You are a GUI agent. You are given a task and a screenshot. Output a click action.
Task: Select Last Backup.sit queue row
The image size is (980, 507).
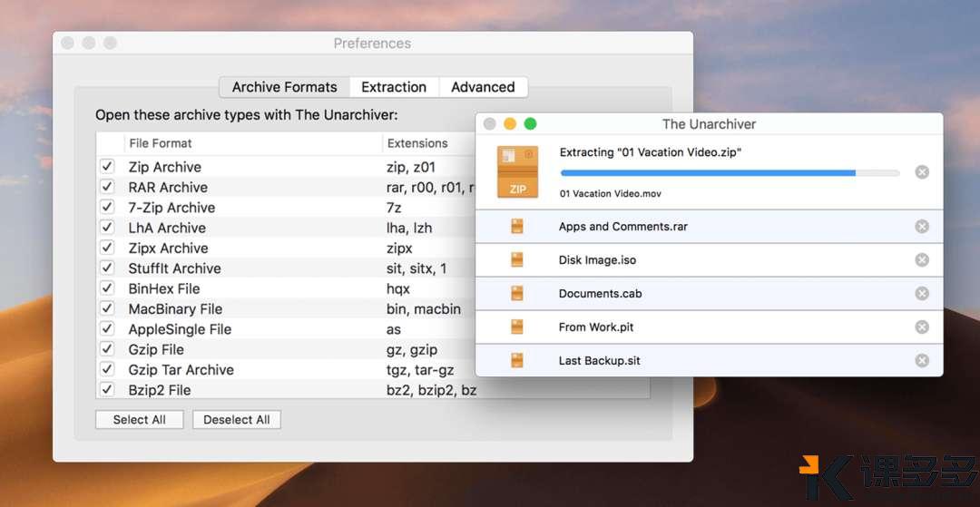[x=709, y=360]
